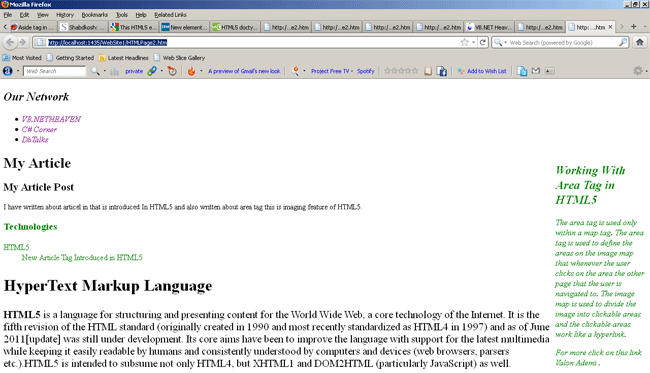Screen dimensions: 650x373
Task: Go forward using the forward arrow button
Action: [22, 42]
